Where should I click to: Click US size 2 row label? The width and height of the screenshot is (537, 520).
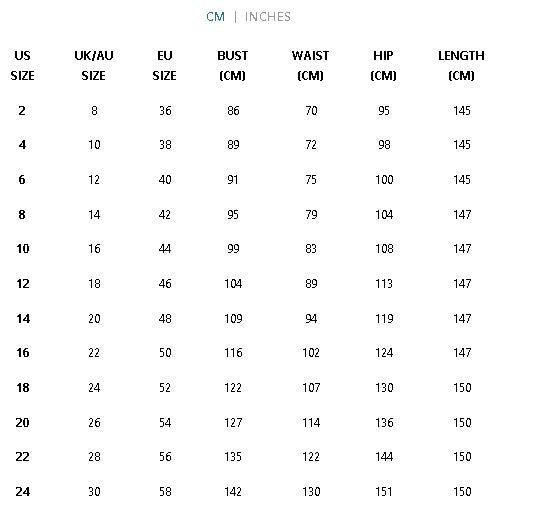click(x=22, y=111)
